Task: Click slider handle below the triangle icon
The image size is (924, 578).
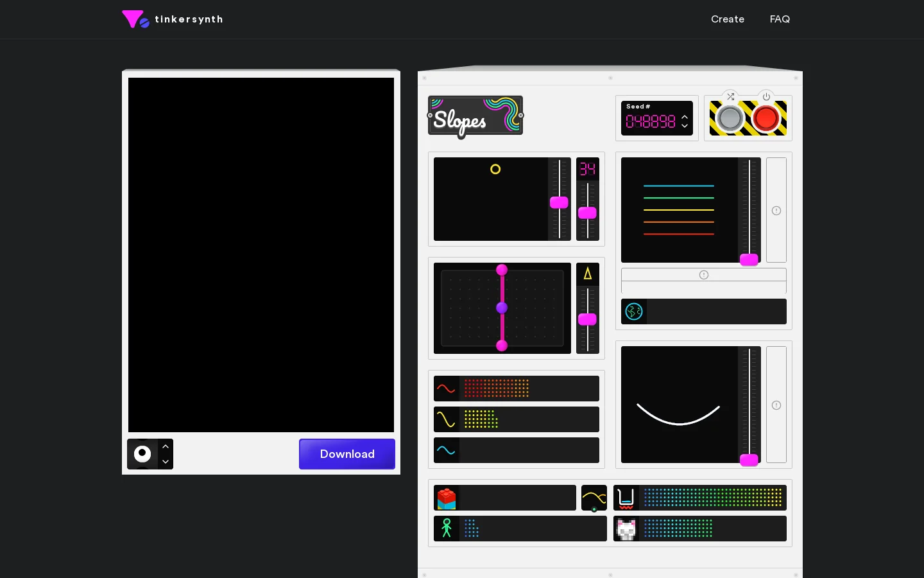Action: 587,319
